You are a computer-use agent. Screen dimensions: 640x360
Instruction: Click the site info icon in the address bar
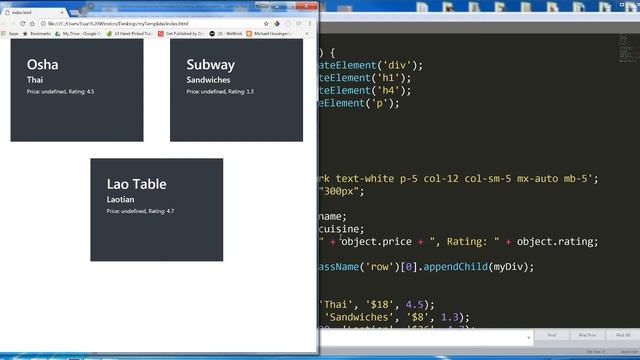tap(43, 24)
